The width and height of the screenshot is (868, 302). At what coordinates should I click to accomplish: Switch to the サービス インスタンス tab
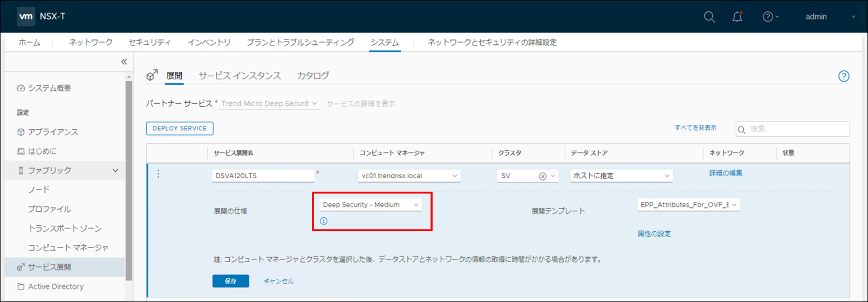240,76
